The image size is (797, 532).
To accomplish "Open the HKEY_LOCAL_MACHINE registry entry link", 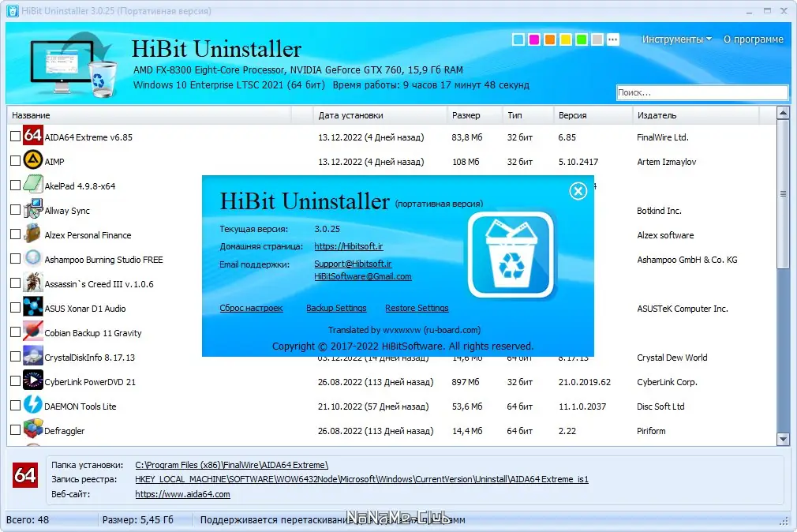I will [362, 479].
